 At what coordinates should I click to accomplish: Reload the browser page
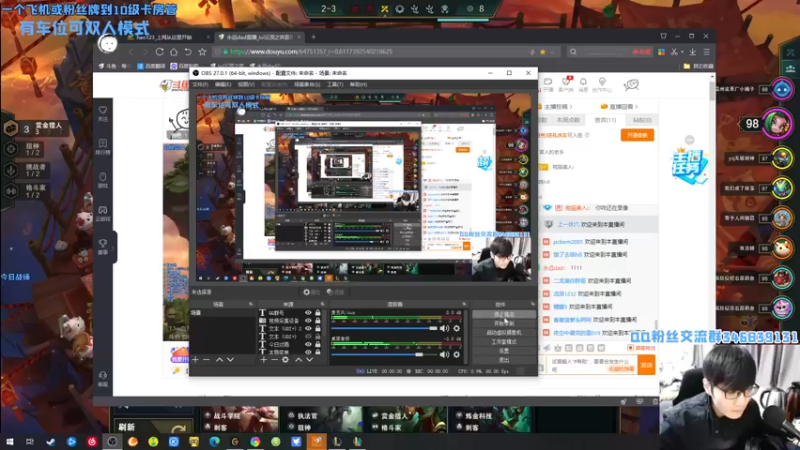160,52
